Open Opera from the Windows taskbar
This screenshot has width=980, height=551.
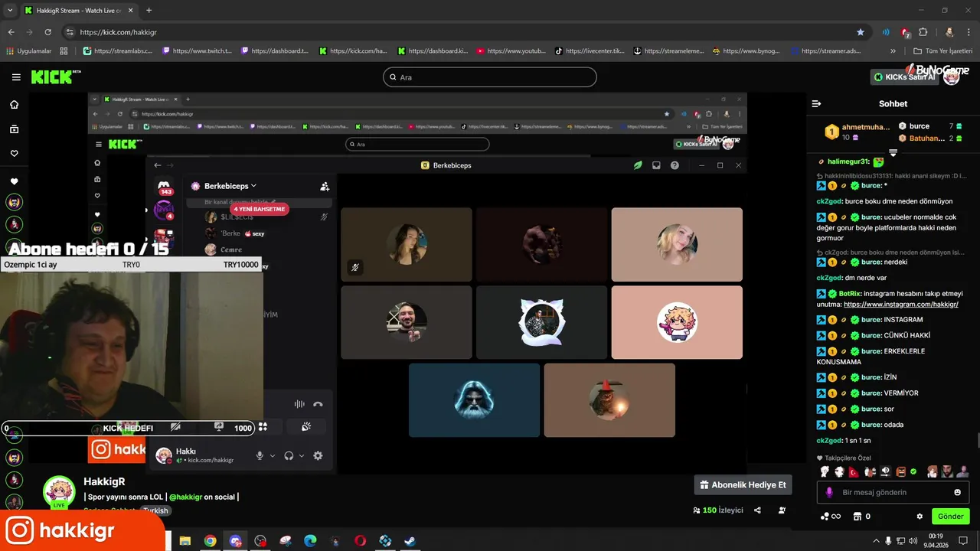pyautogui.click(x=360, y=541)
